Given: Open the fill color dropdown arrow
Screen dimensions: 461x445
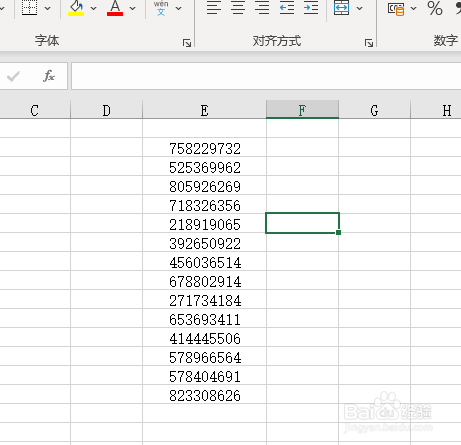Looking at the screenshot, I should [x=93, y=8].
